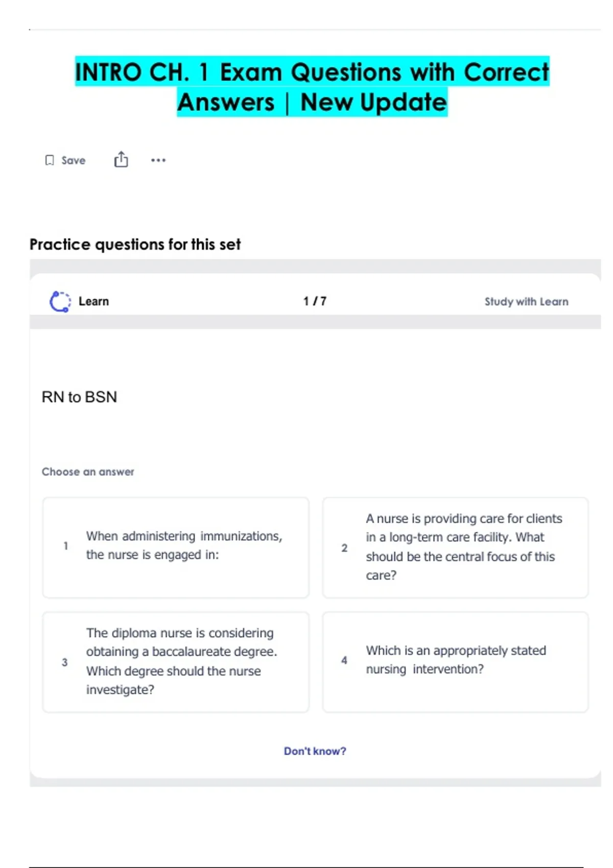Viewport: 613px width, 868px height.
Task: Click the Practice questions for this set heading
Action: (135, 245)
